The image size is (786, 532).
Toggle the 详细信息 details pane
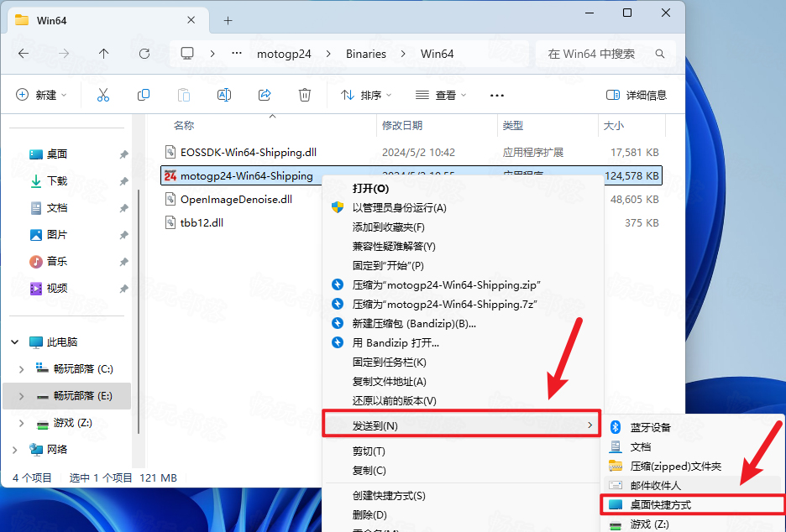click(637, 95)
